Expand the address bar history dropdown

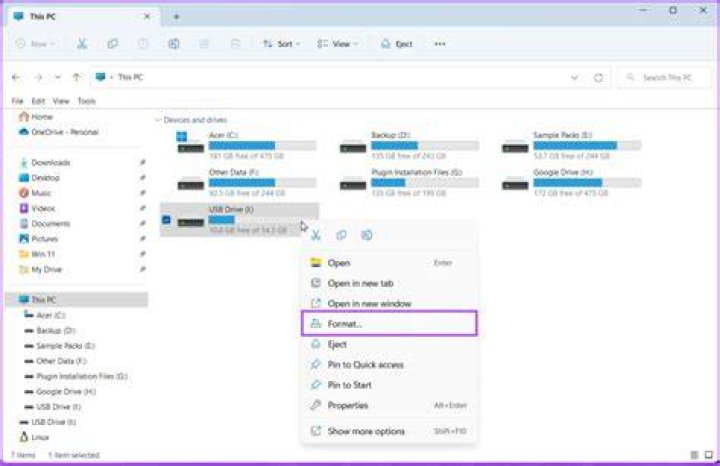point(574,78)
